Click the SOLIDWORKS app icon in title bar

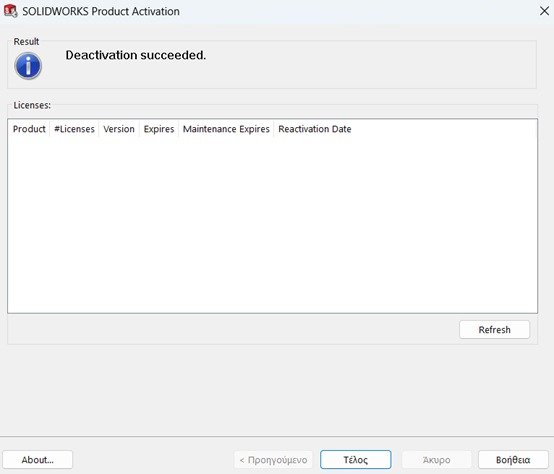click(x=10, y=11)
